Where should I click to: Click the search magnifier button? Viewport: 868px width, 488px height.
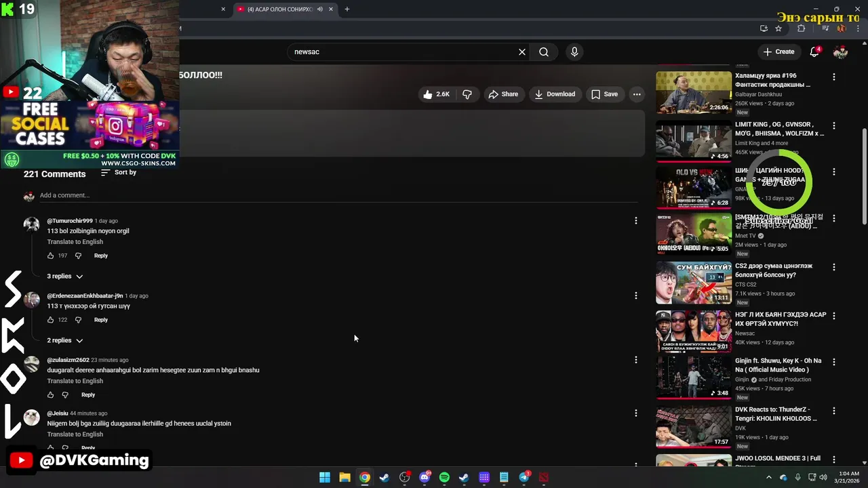pyautogui.click(x=544, y=52)
